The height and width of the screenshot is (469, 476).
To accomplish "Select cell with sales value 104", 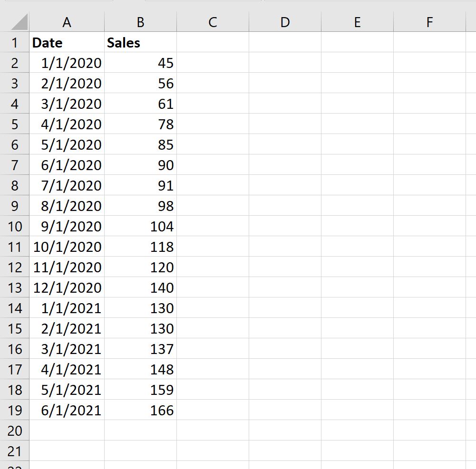I will point(141,226).
